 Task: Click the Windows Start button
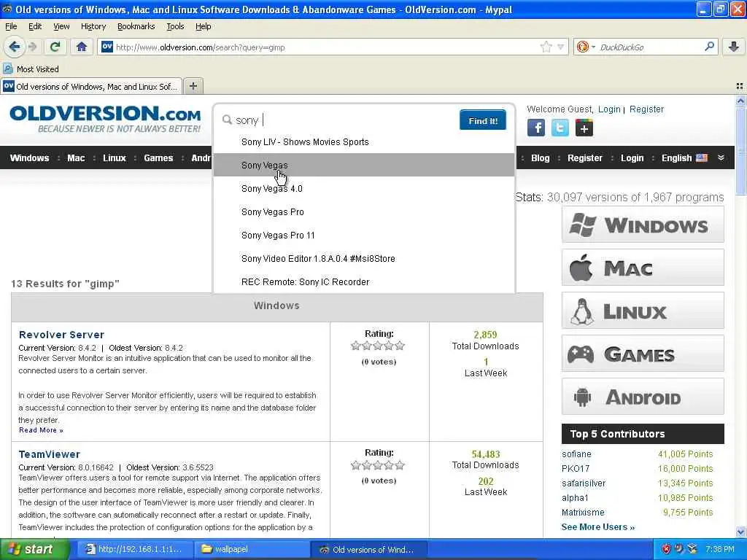35,549
